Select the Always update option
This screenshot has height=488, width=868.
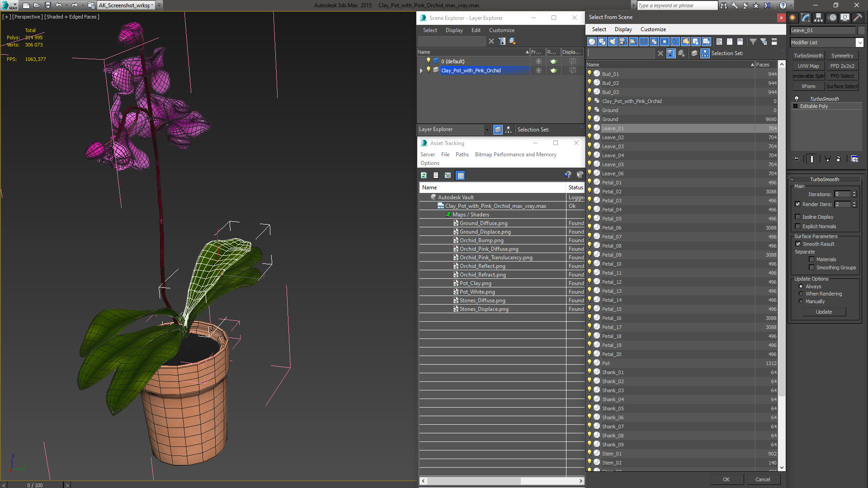(x=801, y=286)
